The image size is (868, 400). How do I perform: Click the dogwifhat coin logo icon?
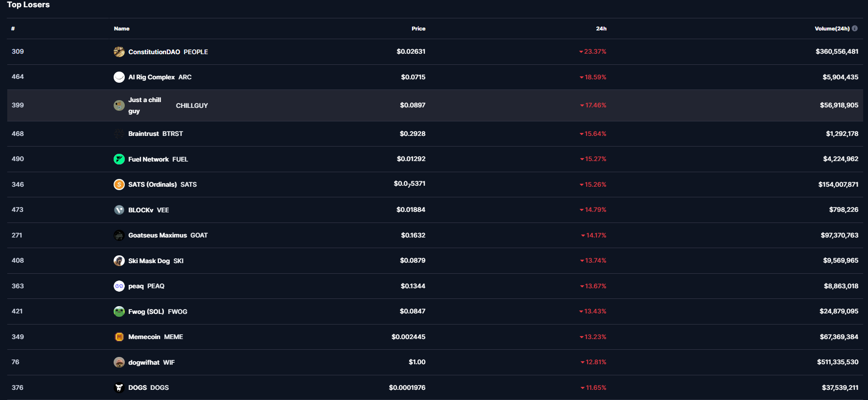click(x=119, y=362)
